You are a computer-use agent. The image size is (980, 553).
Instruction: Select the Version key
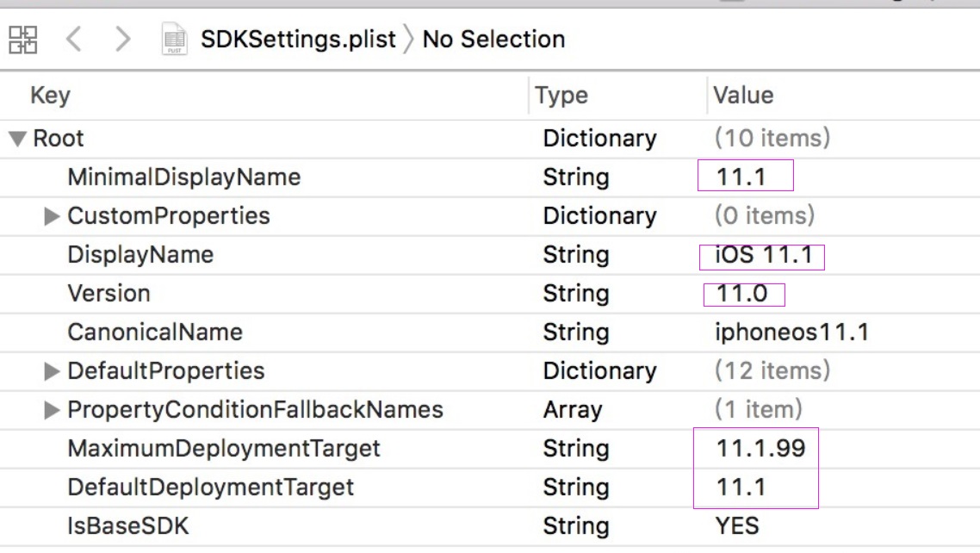point(109,294)
